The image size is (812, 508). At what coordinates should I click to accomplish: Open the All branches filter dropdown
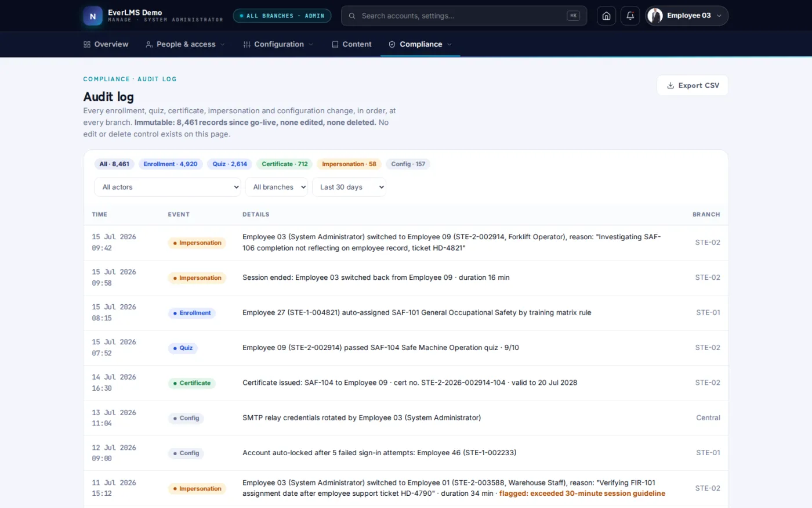click(276, 187)
